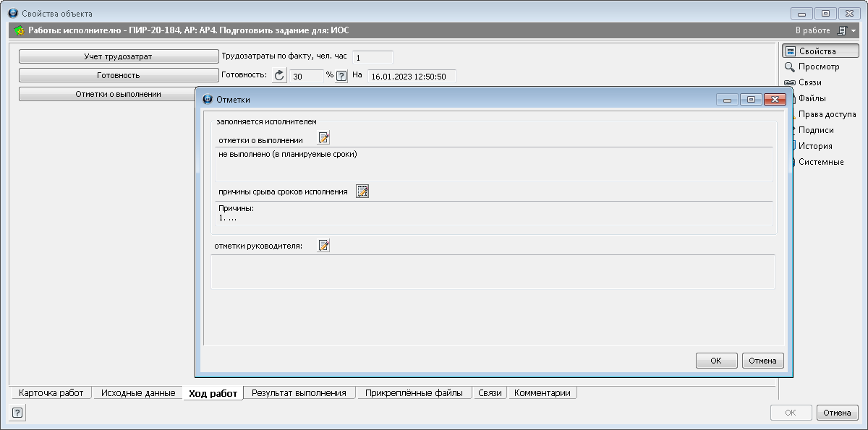Expand the 'В работе' status dropdown arrow
Image resolution: width=868 pixels, height=430 pixels.
(x=854, y=31)
